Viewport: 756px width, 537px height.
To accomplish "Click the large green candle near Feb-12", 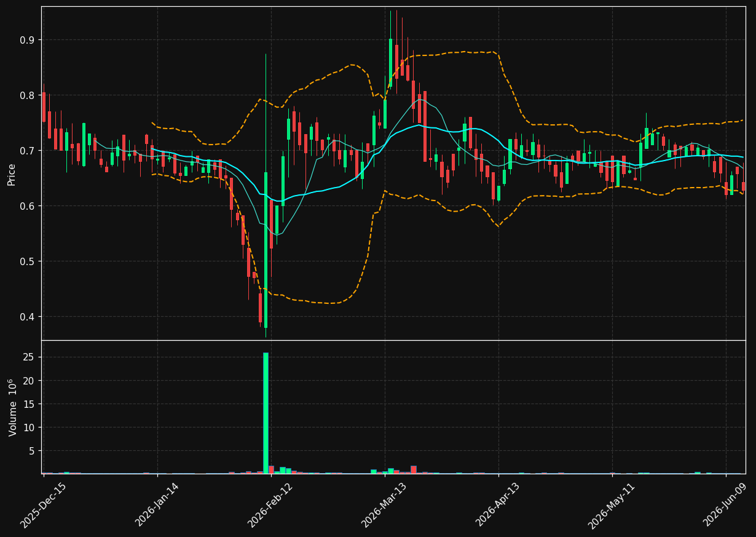I will [x=266, y=250].
